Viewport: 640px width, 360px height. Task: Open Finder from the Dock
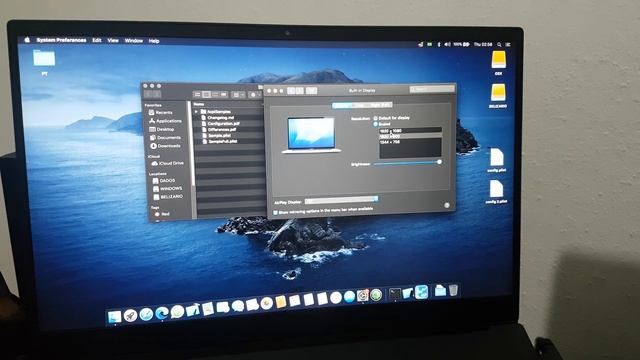[x=114, y=316]
